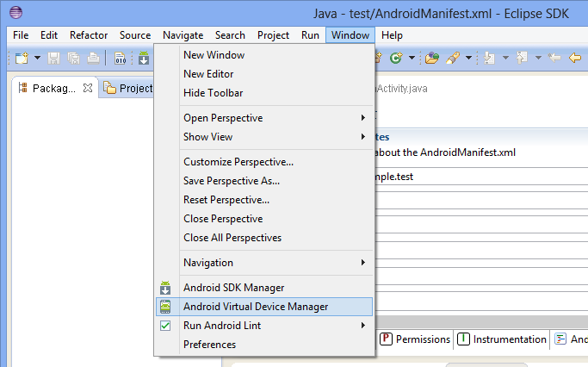Choose Close All Perspectives entry
The width and height of the screenshot is (588, 367).
click(264, 238)
